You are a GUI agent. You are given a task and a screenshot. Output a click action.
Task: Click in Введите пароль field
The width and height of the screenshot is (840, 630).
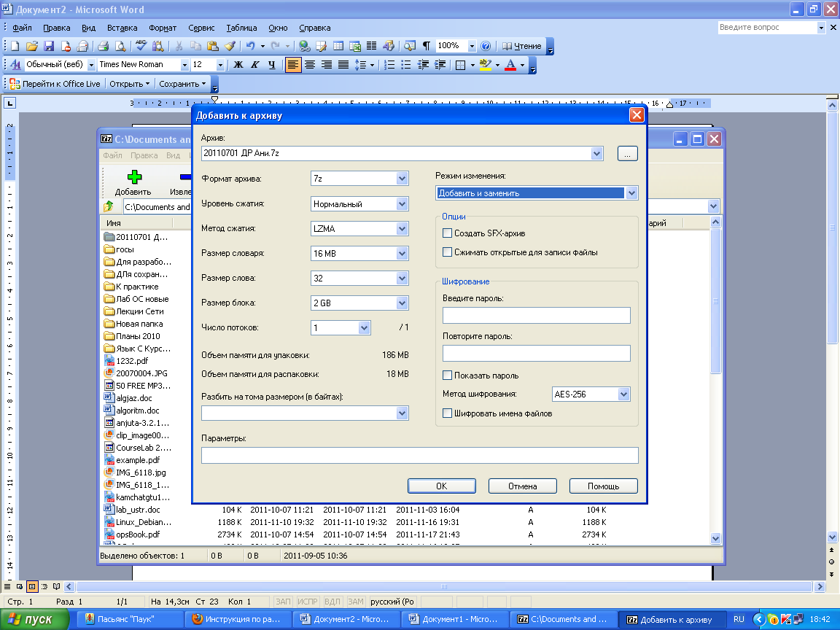tap(536, 316)
